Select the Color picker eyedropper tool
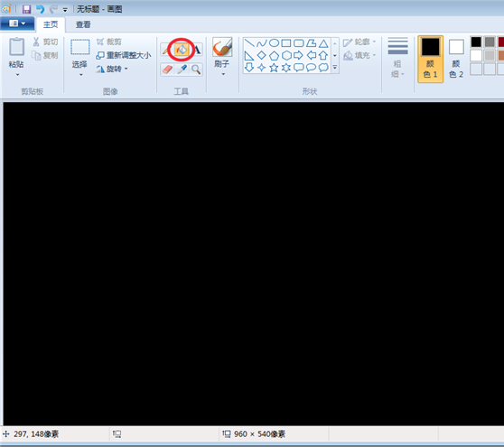The height and width of the screenshot is (447, 504). 182,70
